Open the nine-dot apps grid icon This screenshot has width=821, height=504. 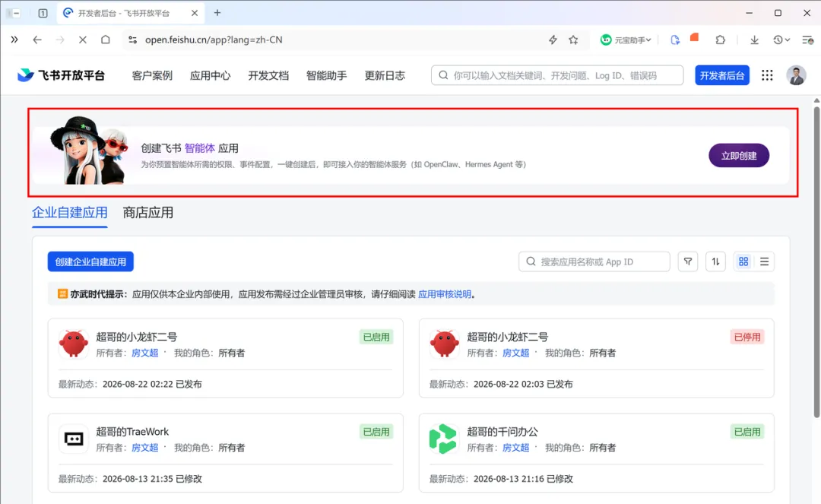pyautogui.click(x=767, y=75)
